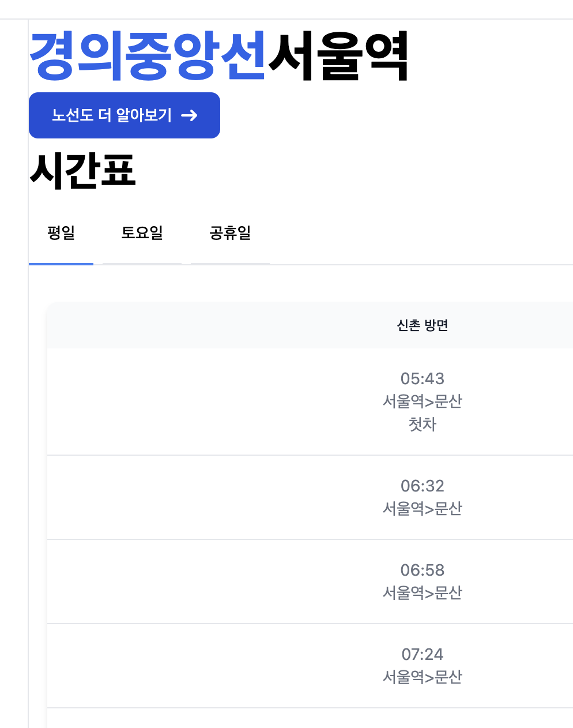573x728 pixels.
Task: Click the 노선도 더 알아보기 button
Action: (125, 115)
